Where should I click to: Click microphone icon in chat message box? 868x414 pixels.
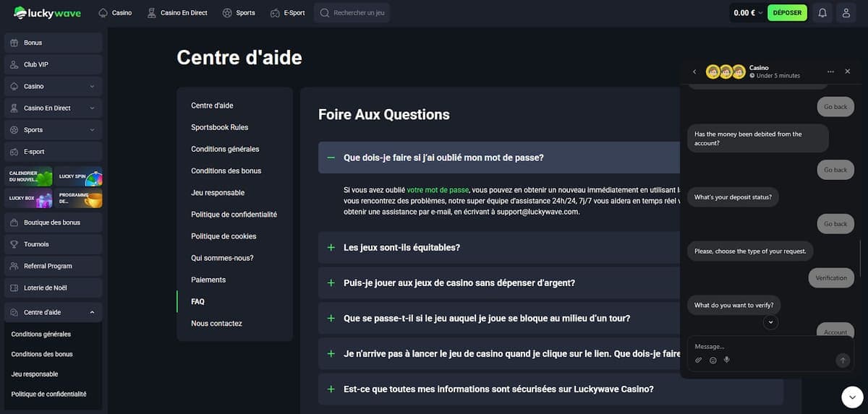(x=726, y=360)
